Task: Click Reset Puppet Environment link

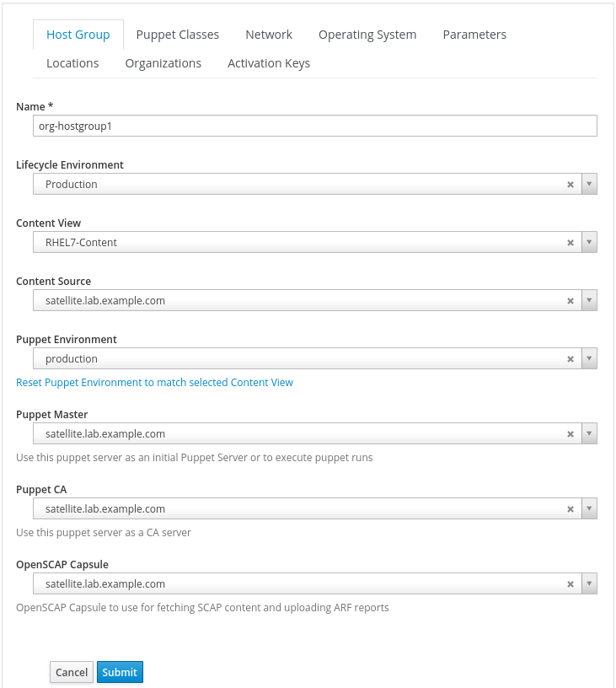Action: pyautogui.click(x=155, y=383)
